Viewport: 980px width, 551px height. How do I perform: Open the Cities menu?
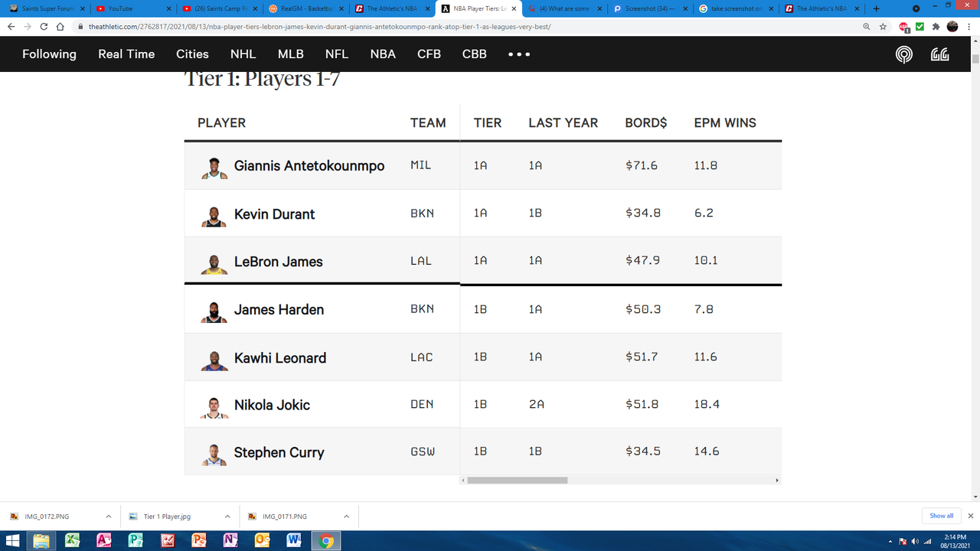[192, 54]
